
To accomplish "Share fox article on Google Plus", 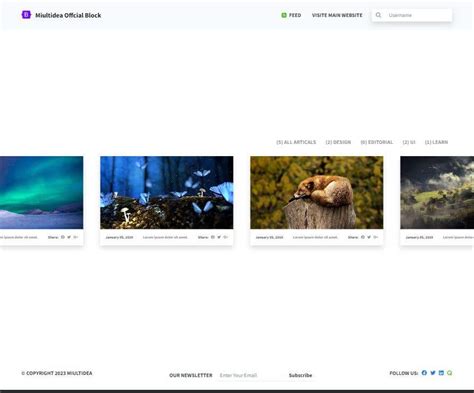I will pyautogui.click(x=376, y=237).
